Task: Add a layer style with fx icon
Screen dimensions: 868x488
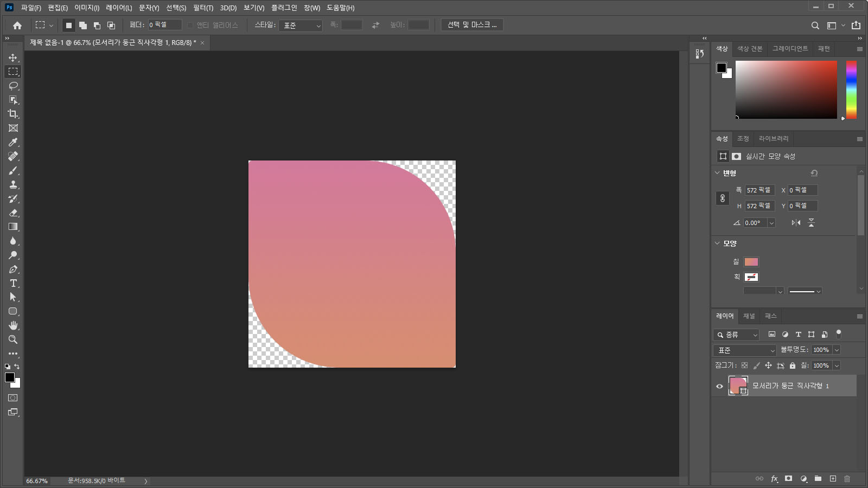Action: point(774,479)
